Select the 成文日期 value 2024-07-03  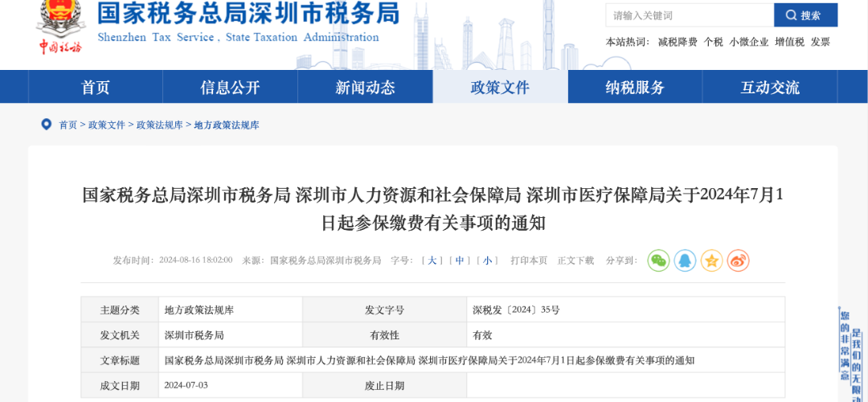pyautogui.click(x=186, y=385)
